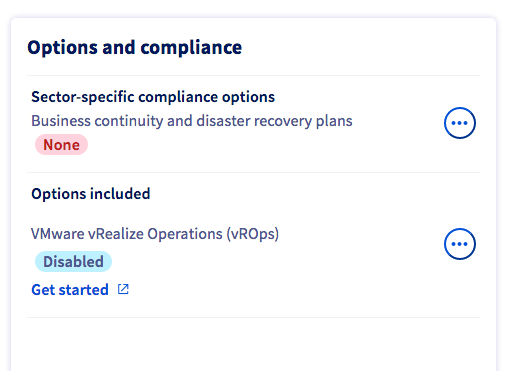Click the empty area at the card bottom

click(253, 345)
